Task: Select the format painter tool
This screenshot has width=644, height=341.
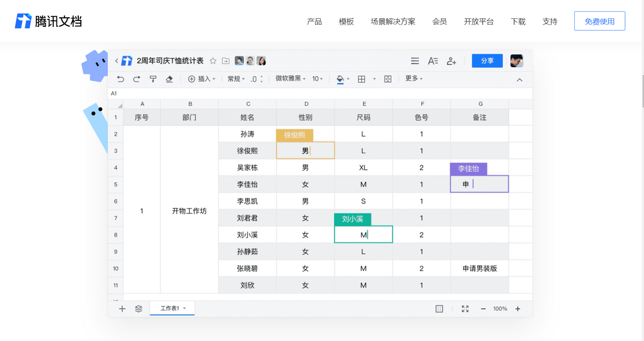Action: pyautogui.click(x=153, y=79)
